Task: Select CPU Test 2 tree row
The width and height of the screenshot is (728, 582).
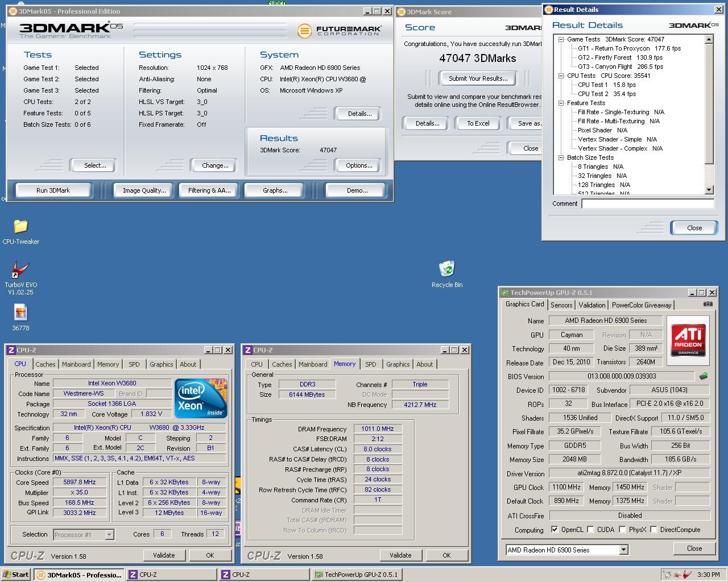Action: pyautogui.click(x=607, y=94)
